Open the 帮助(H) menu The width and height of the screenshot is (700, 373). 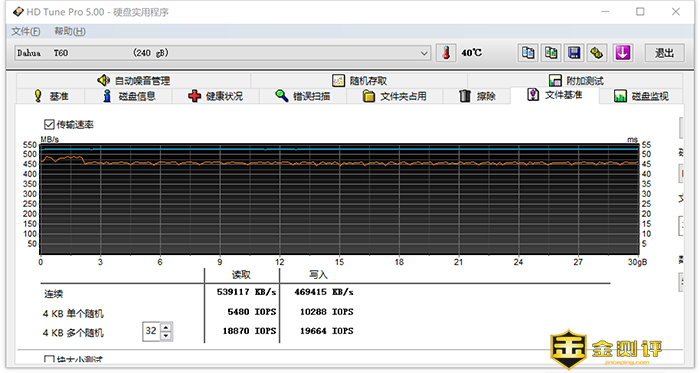pyautogui.click(x=70, y=31)
